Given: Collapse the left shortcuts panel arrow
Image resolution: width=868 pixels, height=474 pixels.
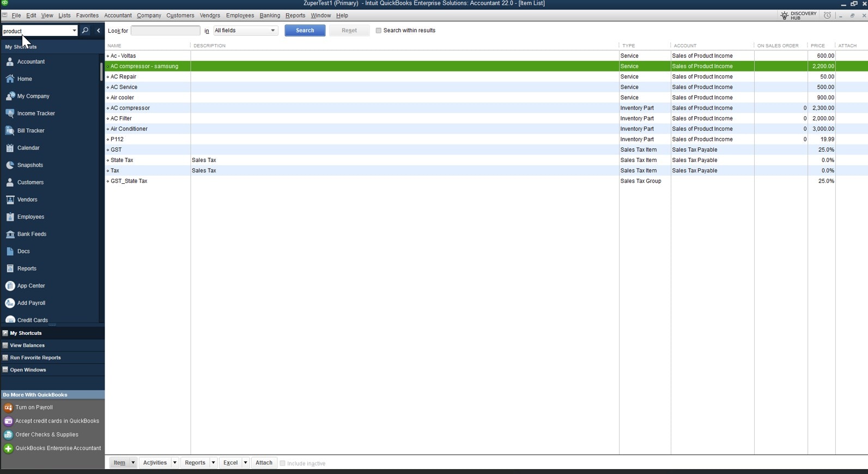Looking at the screenshot, I should coord(99,31).
